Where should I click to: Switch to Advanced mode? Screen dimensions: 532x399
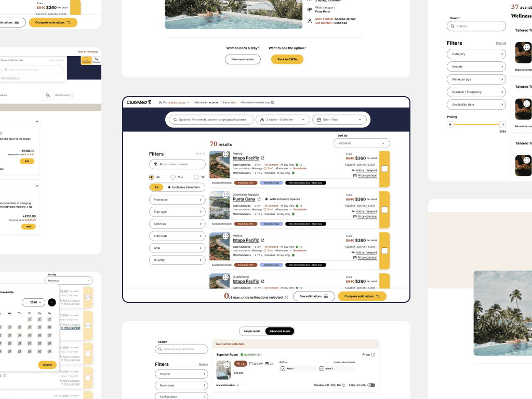click(x=280, y=331)
